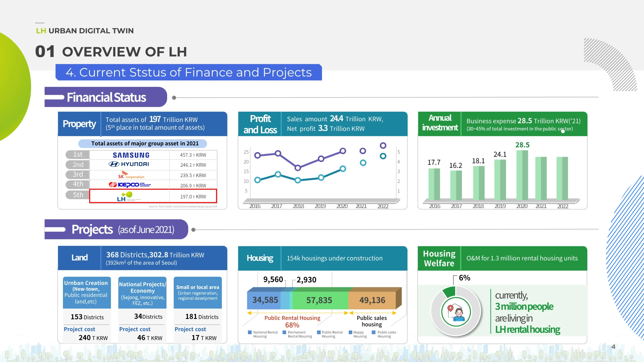Image resolution: width=644 pixels, height=362 pixels.
Task: Click the '3rd' rank badge
Action: tap(77, 174)
